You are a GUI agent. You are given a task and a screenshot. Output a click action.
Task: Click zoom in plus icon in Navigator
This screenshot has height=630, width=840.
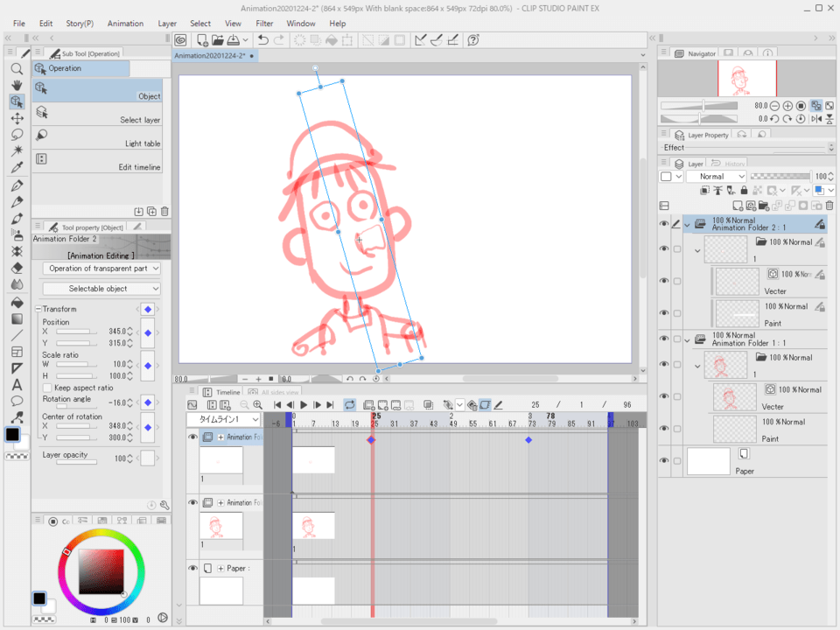tap(787, 106)
